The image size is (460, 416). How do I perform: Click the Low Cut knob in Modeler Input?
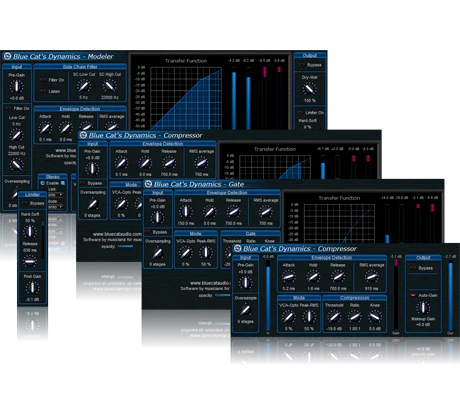(16, 135)
